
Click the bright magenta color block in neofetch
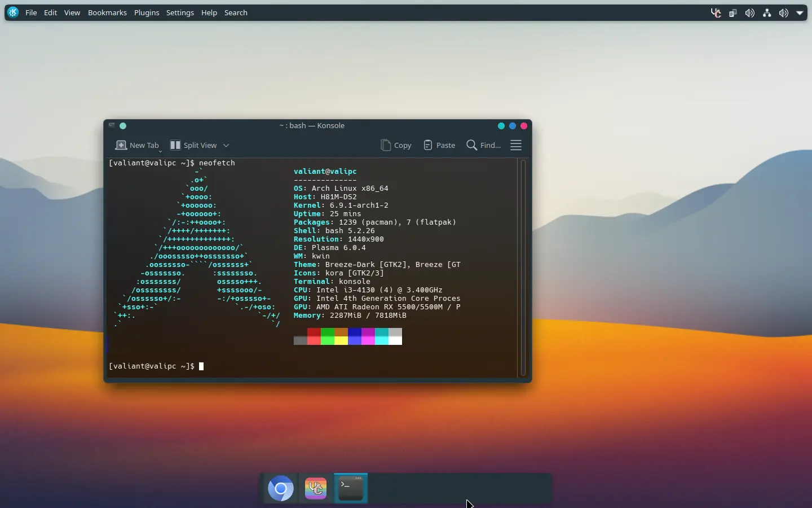368,340
